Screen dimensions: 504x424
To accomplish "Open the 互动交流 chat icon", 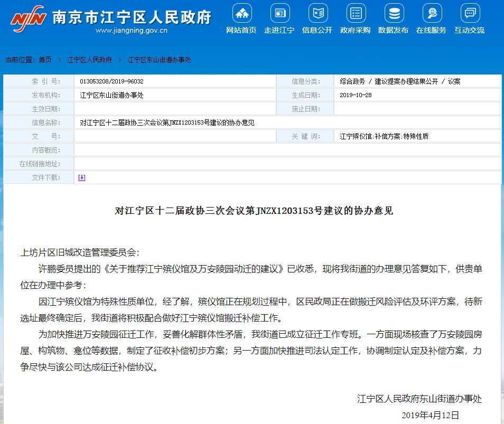I will [x=470, y=13].
